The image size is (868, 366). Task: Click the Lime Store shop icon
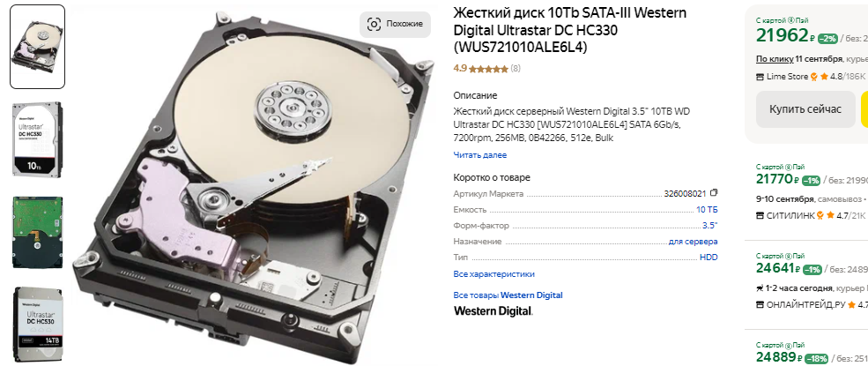click(x=760, y=77)
